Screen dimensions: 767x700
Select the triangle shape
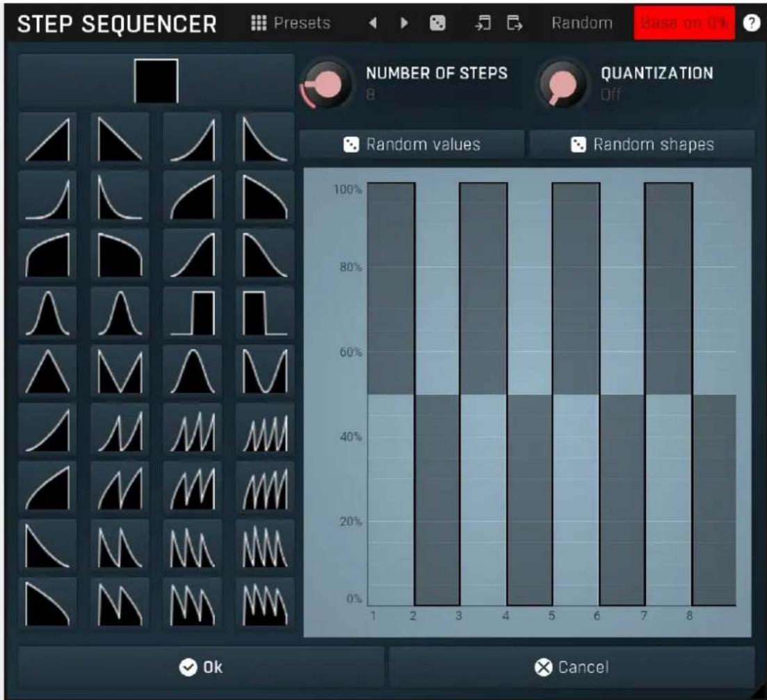[47, 371]
